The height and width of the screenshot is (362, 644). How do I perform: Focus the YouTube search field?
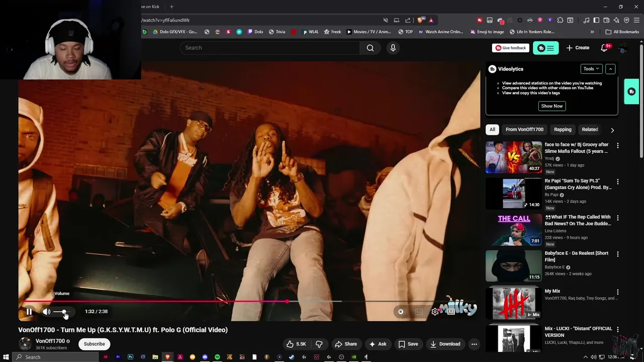[x=270, y=48]
